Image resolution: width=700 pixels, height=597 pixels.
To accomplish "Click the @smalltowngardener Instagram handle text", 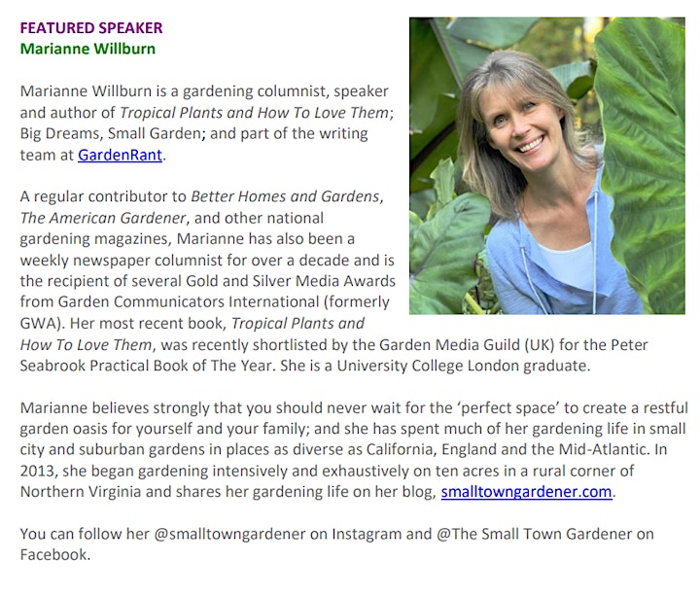I will click(x=229, y=534).
